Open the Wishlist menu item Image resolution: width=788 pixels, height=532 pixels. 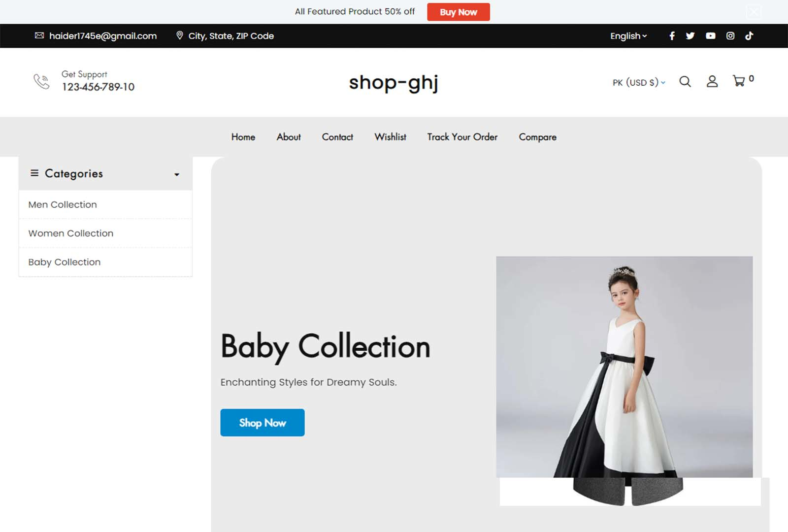(x=390, y=137)
